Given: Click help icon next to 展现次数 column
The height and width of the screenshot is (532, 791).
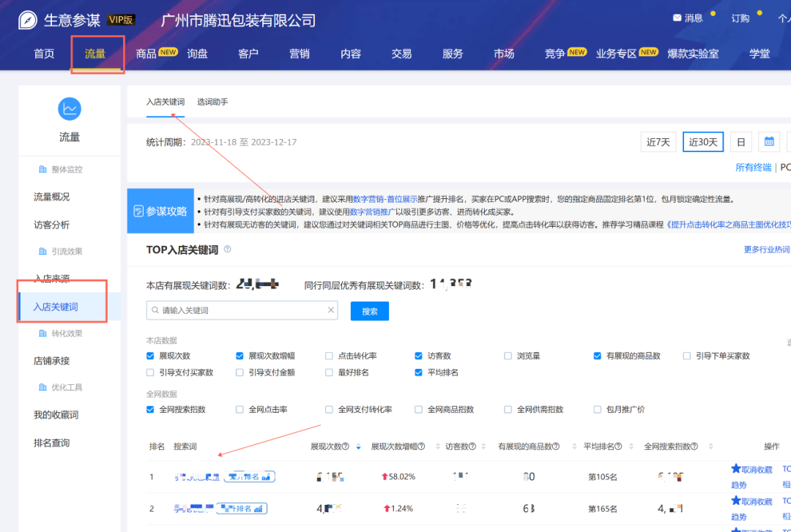Looking at the screenshot, I should tap(345, 446).
